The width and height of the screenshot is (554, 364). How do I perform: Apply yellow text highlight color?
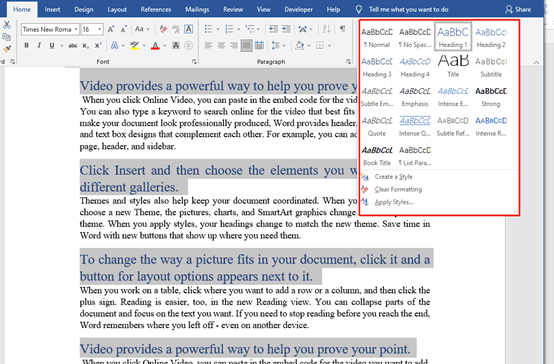point(134,45)
